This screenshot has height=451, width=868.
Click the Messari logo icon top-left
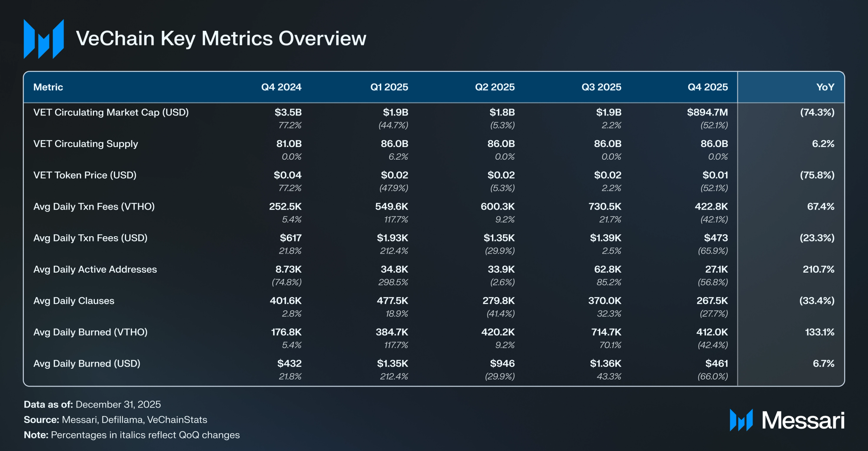coord(44,39)
